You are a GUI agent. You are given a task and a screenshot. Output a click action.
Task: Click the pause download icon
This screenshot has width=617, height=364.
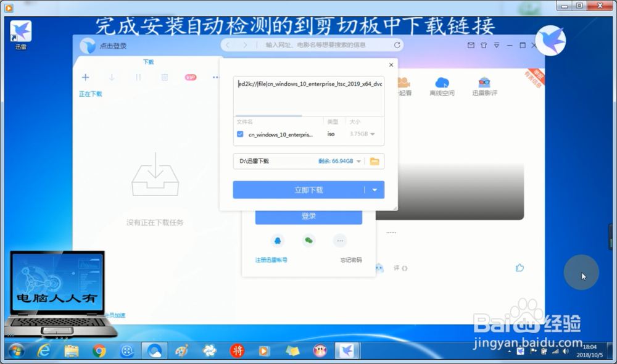pyautogui.click(x=138, y=78)
